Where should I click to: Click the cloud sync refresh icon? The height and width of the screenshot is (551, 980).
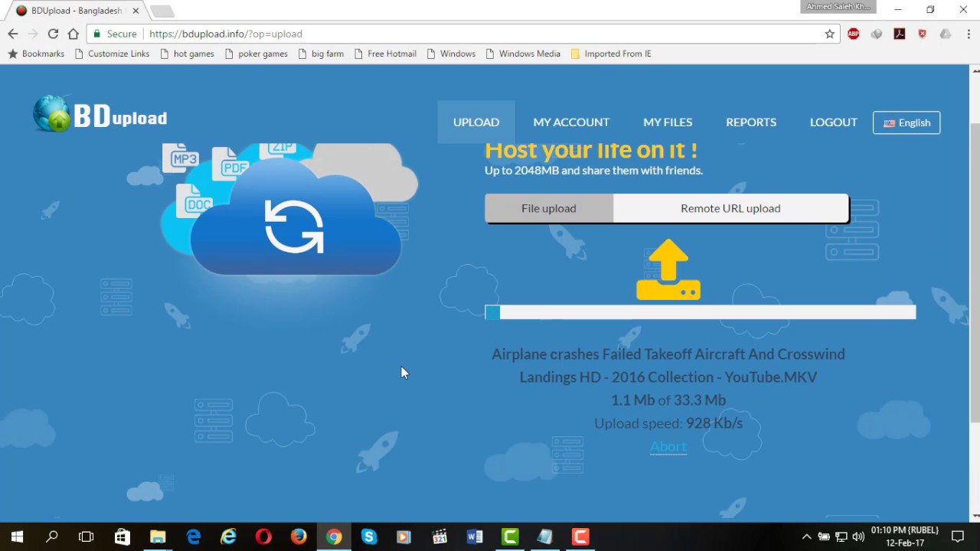click(x=294, y=227)
